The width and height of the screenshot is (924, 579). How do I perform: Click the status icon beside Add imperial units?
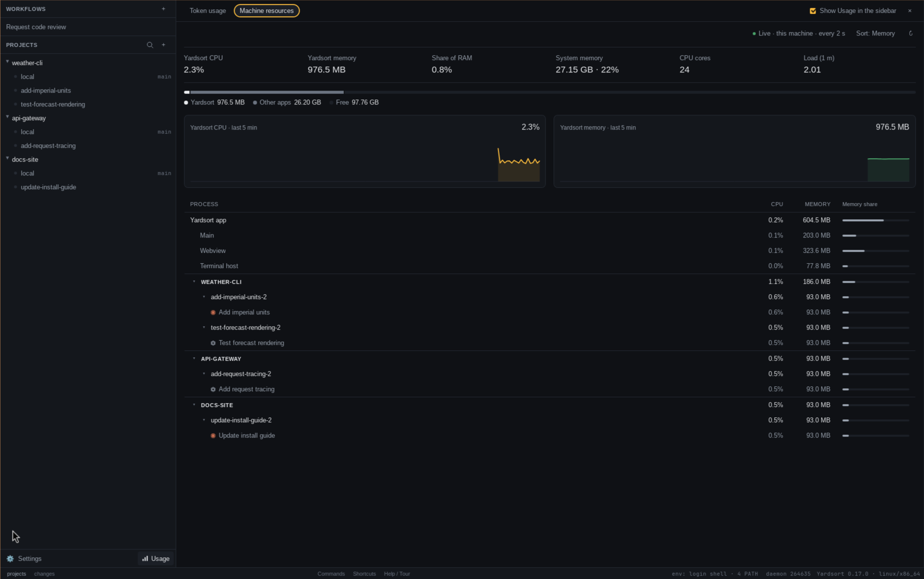click(x=213, y=312)
